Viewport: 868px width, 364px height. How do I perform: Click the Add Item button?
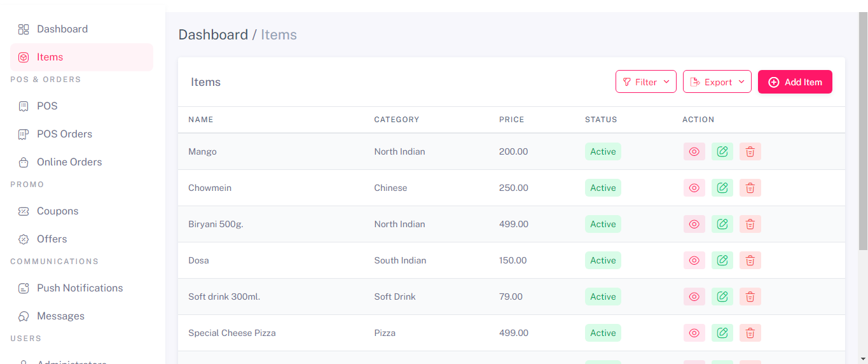coord(795,81)
